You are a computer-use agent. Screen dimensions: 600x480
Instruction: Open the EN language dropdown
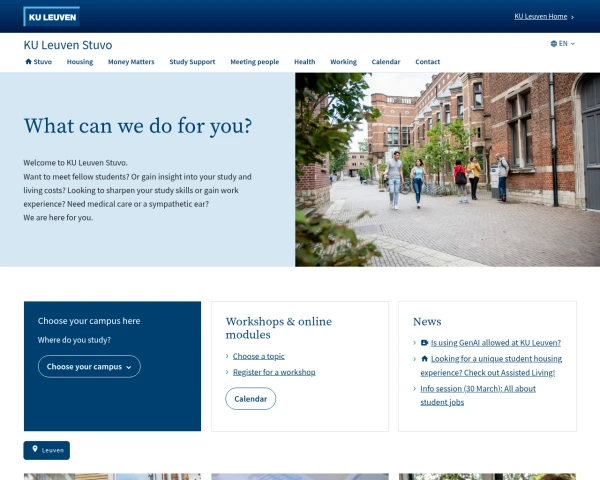pos(563,44)
